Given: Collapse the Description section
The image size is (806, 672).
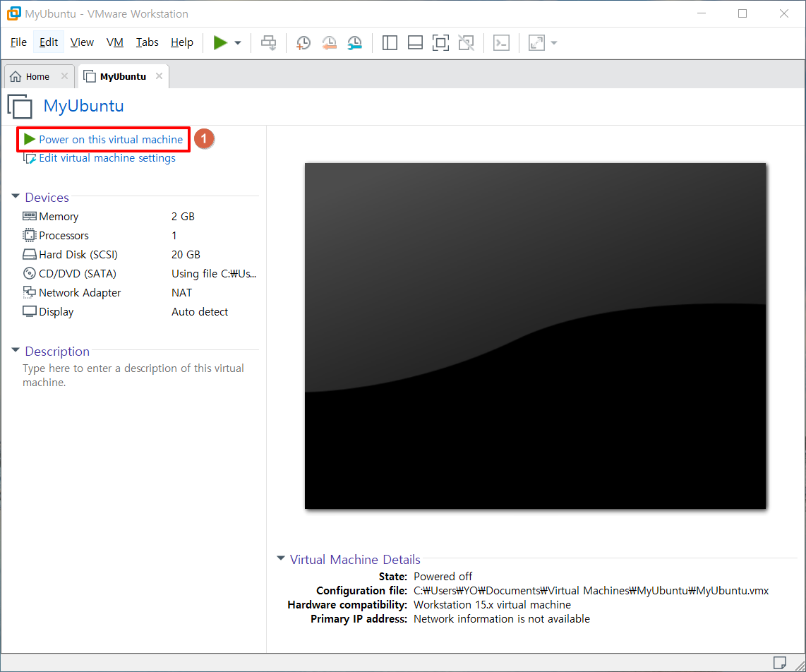Looking at the screenshot, I should [x=16, y=350].
